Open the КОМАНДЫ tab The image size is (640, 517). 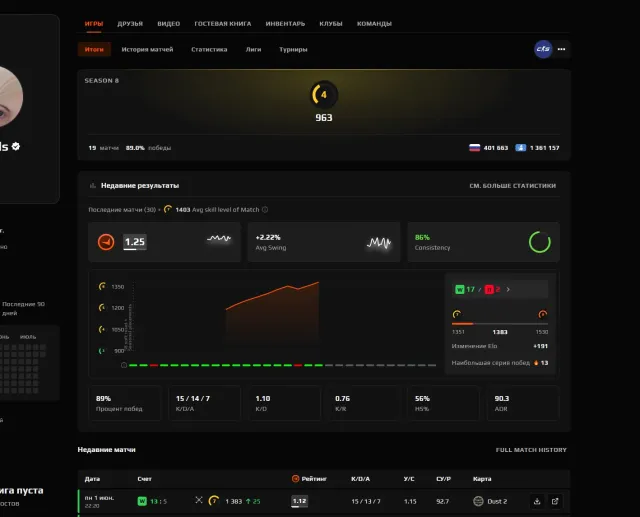[x=374, y=24]
